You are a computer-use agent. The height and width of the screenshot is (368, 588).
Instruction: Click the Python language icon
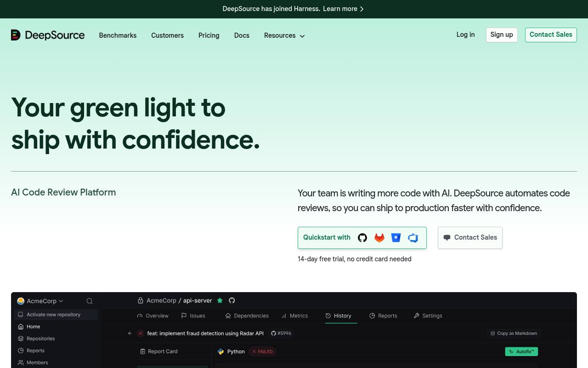click(220, 351)
